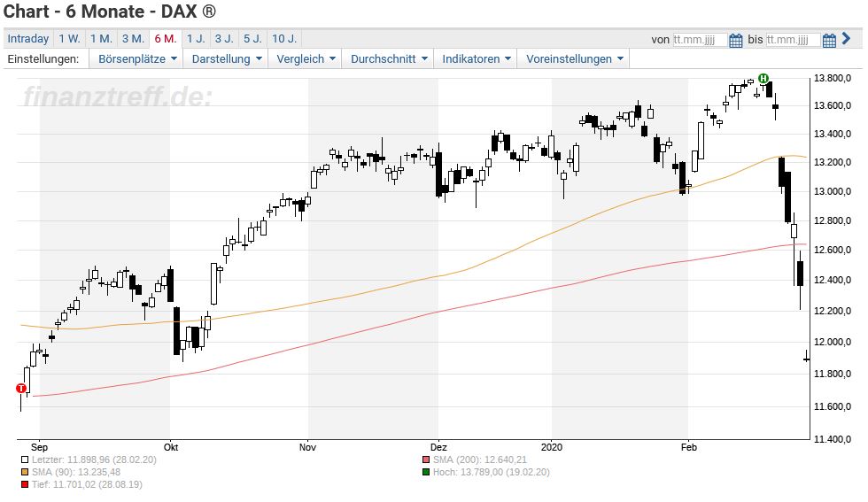Click 'Letzter: 11.898,96 (28.02.20)' legend text
868x502 pixels.
click(x=94, y=460)
